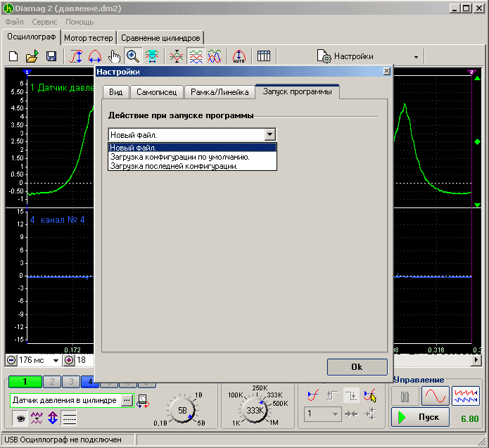Toggle channel visibility eye icon
The height and width of the screenshot is (448, 489).
(x=20, y=418)
